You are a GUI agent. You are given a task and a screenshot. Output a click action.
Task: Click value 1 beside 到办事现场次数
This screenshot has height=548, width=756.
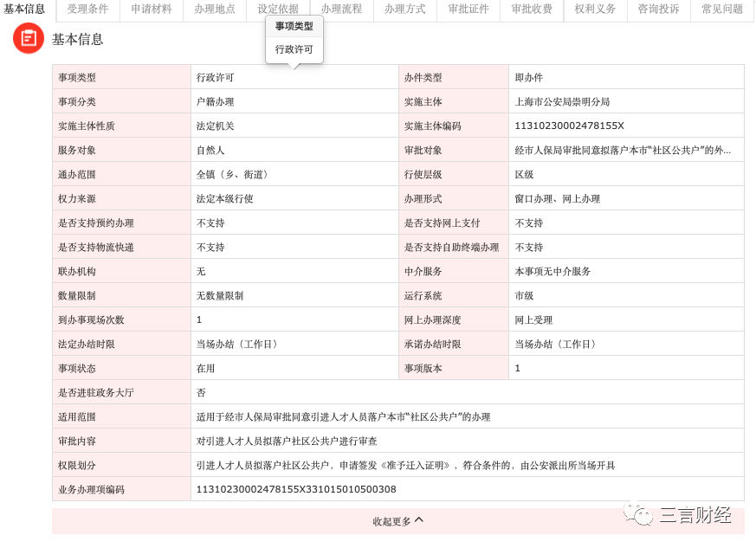tap(199, 319)
